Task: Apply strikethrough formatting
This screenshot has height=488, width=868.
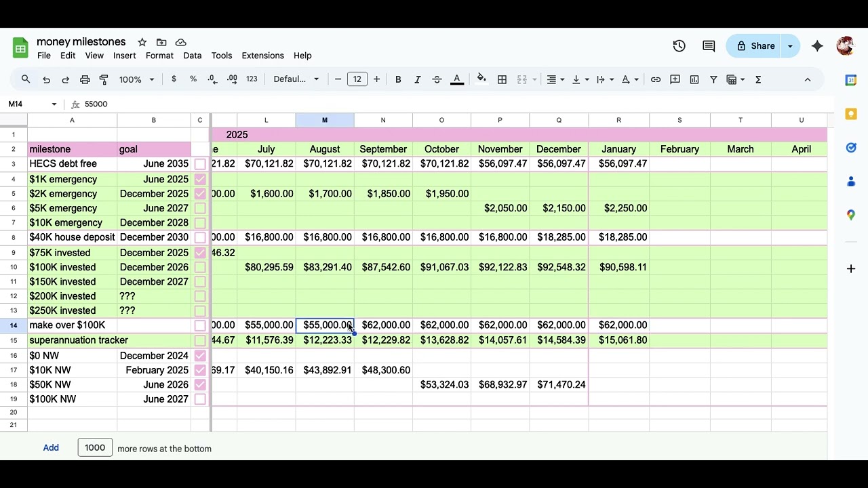Action: (437, 79)
